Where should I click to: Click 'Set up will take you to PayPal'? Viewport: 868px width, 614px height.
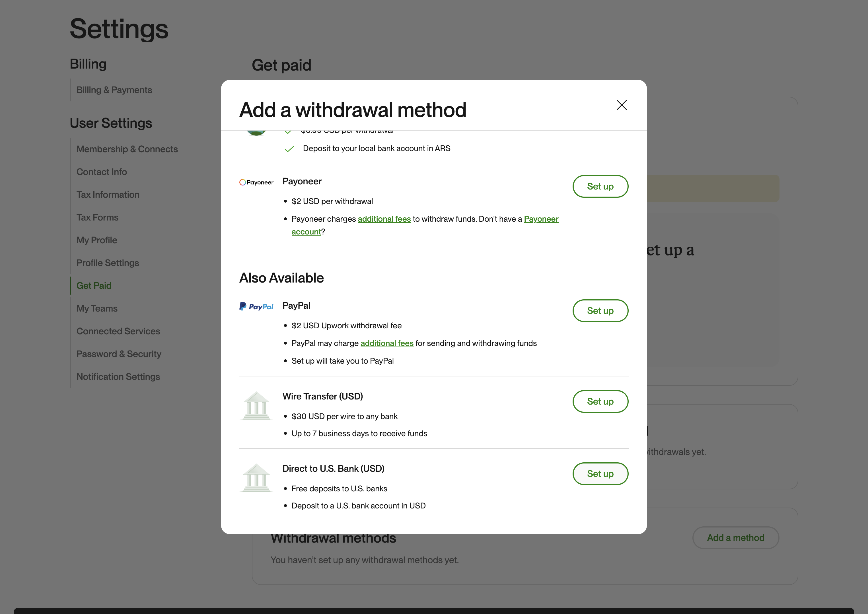[x=343, y=361]
